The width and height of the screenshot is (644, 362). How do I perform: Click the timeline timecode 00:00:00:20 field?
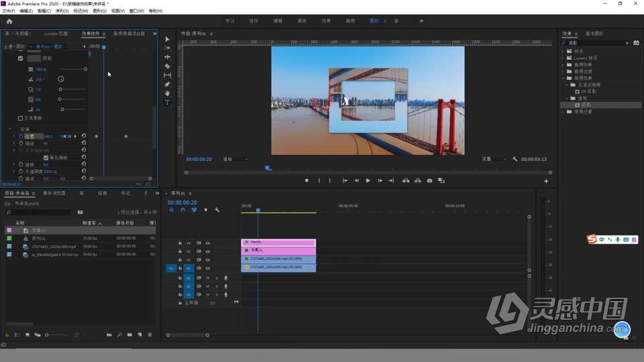(182, 202)
